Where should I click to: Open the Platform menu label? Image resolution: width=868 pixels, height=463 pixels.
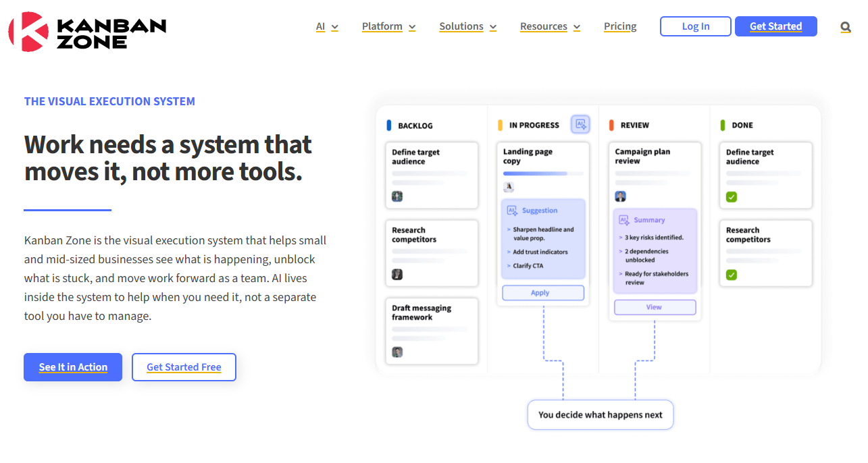[x=382, y=26]
